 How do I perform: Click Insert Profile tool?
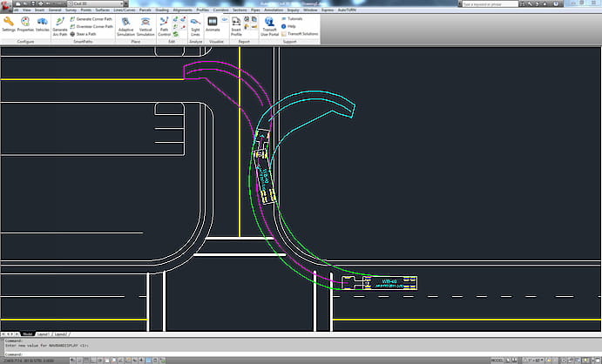[236, 26]
